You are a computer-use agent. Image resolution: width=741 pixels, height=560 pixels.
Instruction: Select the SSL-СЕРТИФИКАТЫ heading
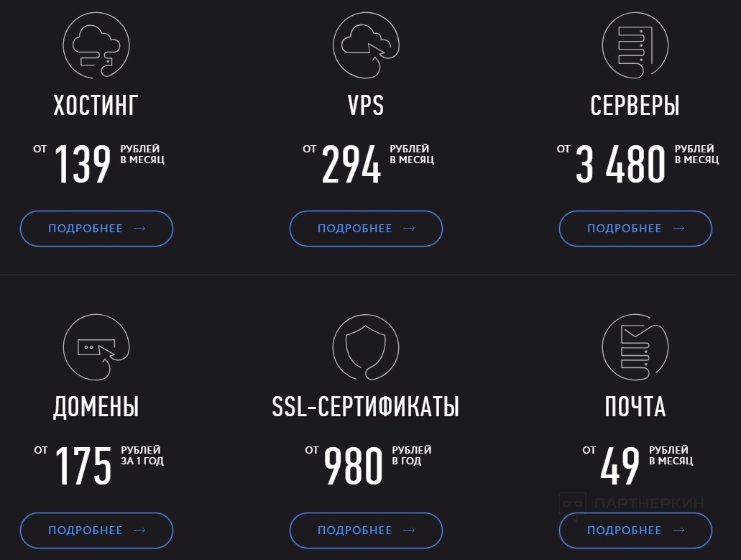(x=366, y=407)
